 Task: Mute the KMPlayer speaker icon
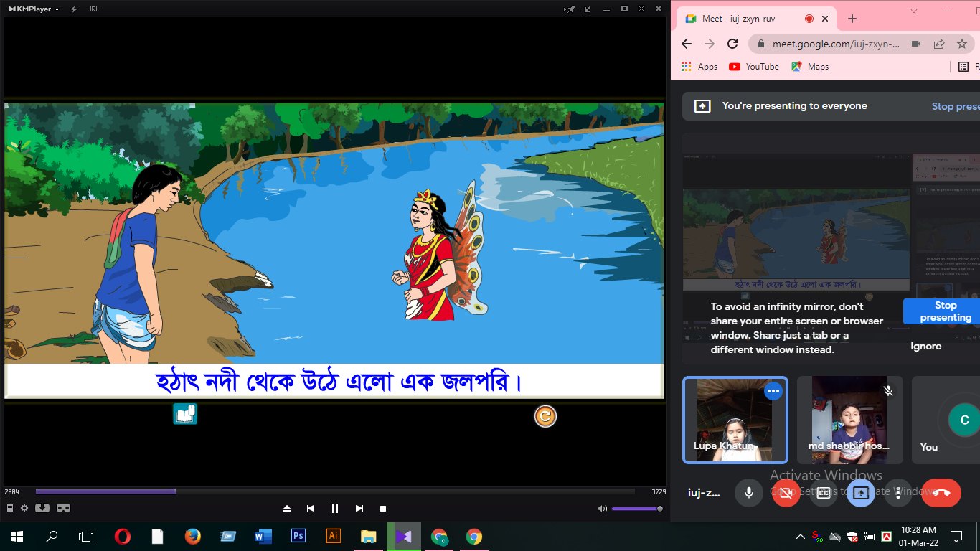click(603, 509)
